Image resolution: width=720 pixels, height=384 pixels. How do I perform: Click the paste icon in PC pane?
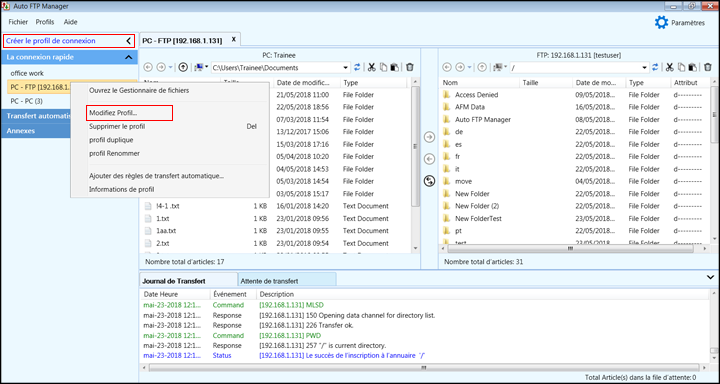(394, 68)
